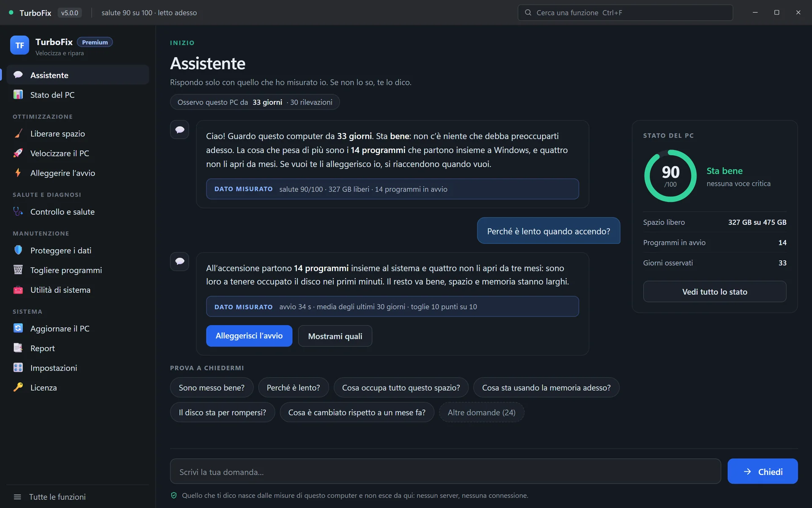Click the key icon for Licenza
Viewport: 812px width, 508px height.
tap(18, 387)
